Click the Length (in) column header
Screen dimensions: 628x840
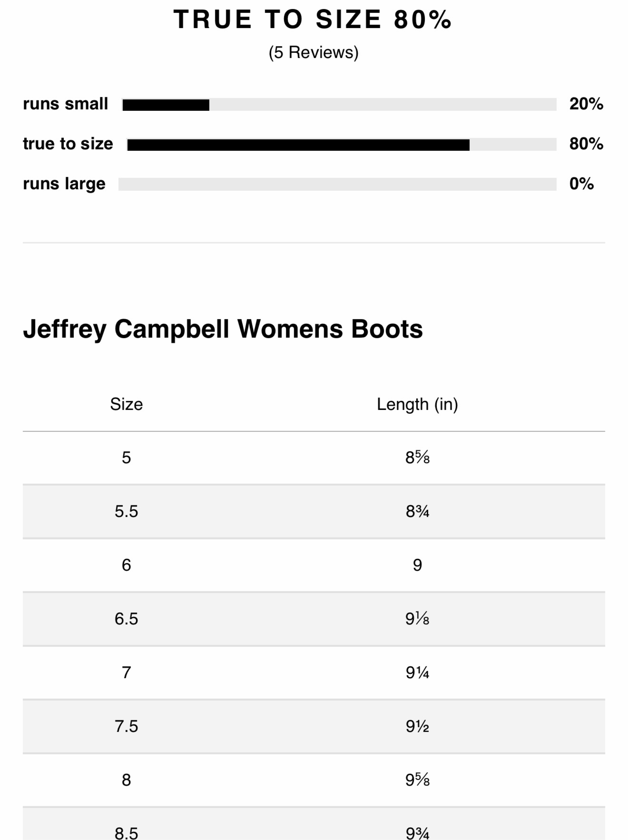pos(417,404)
